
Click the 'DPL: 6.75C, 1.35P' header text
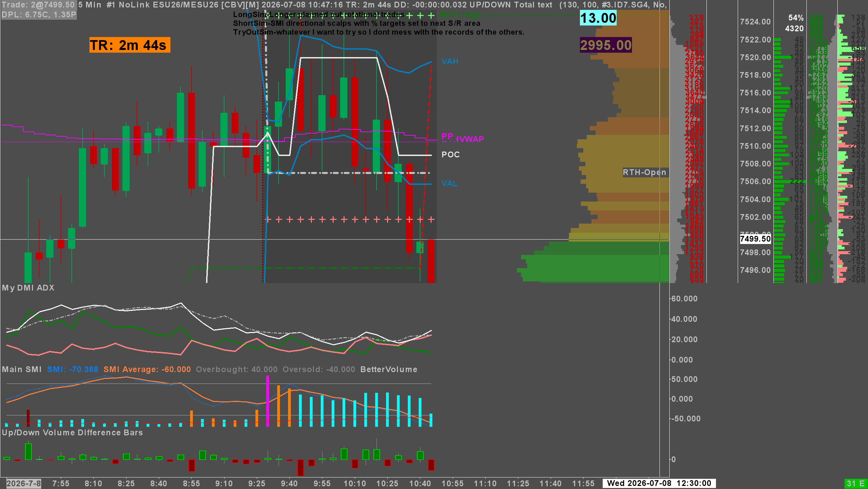tap(39, 15)
